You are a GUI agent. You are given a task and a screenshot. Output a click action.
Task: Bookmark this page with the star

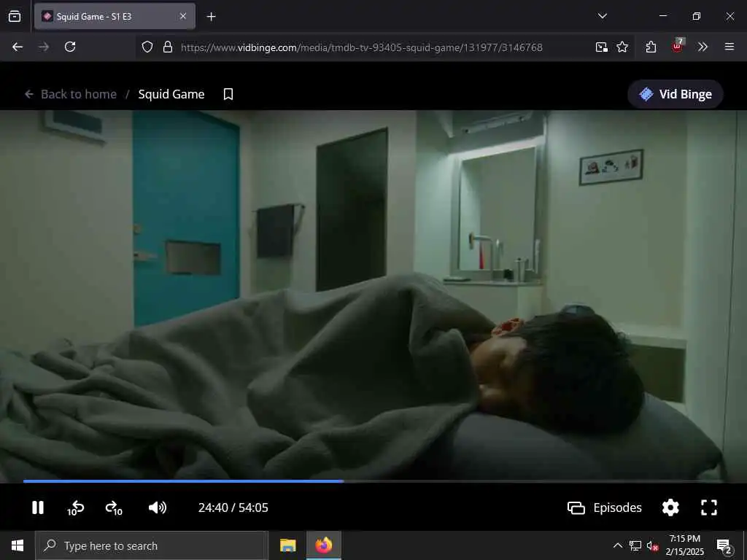(x=622, y=47)
